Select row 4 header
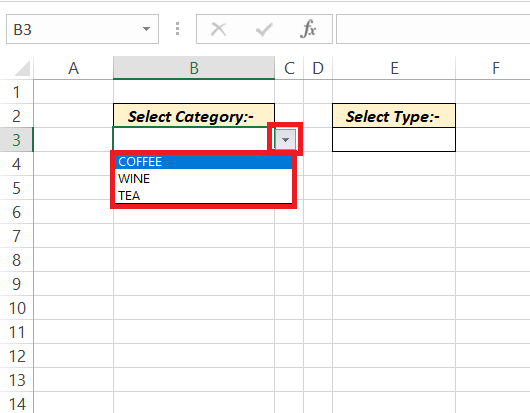This screenshot has height=413, width=530. 17,164
